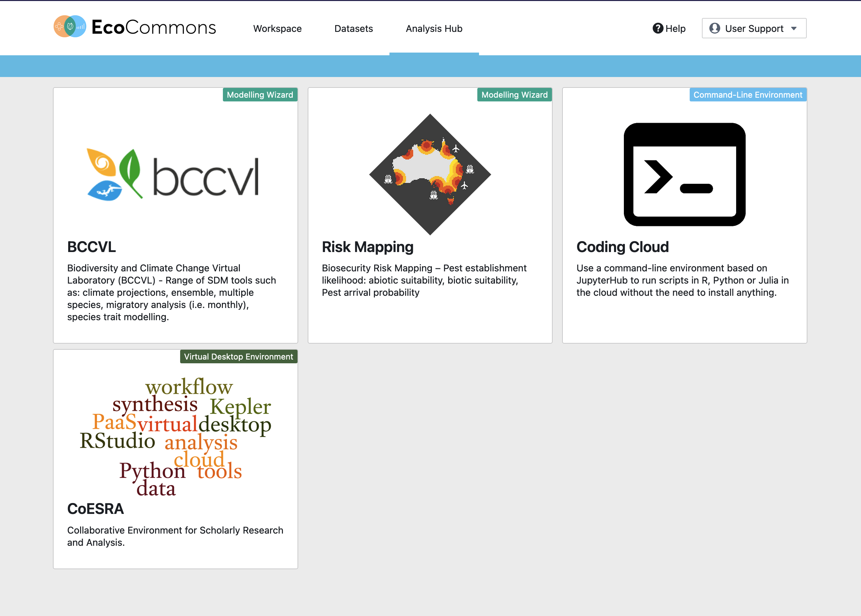Click the EcoCommons circular logo icon

click(x=70, y=26)
